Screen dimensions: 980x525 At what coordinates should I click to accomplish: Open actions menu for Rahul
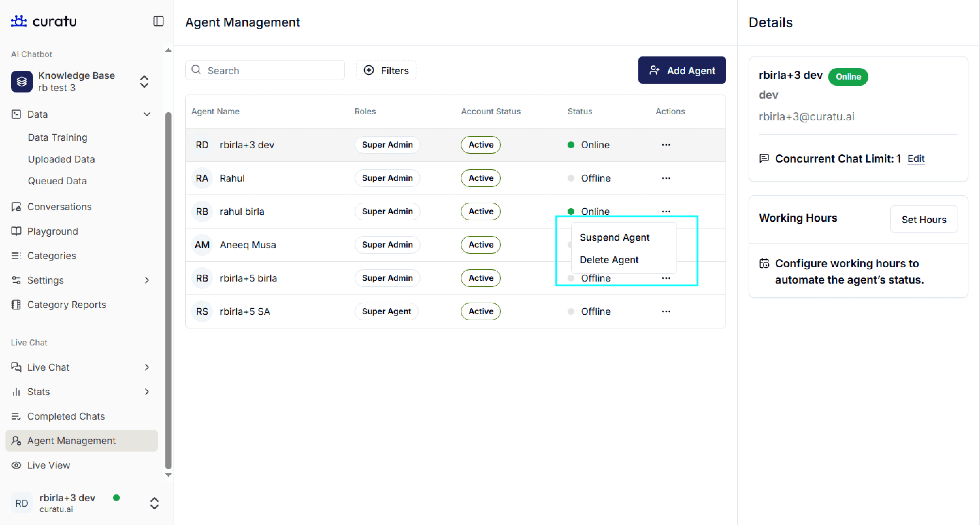[666, 178]
